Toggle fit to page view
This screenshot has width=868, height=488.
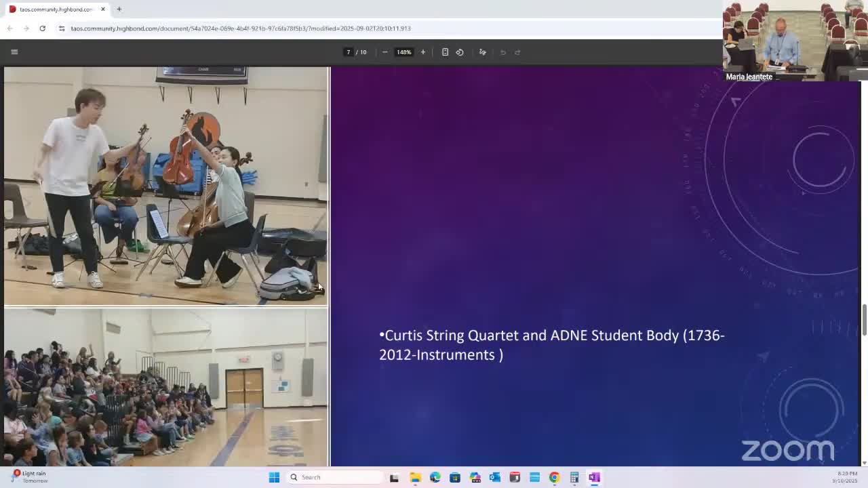click(x=445, y=52)
